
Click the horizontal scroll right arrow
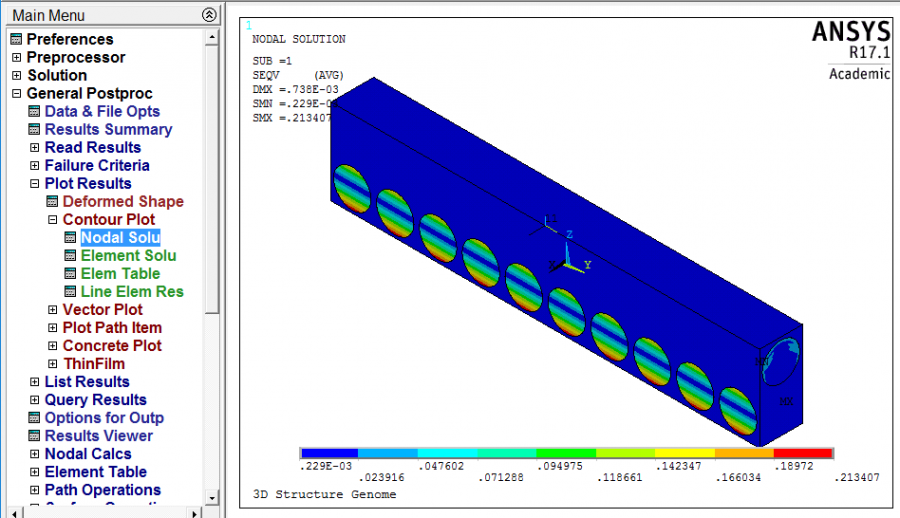[x=195, y=513]
